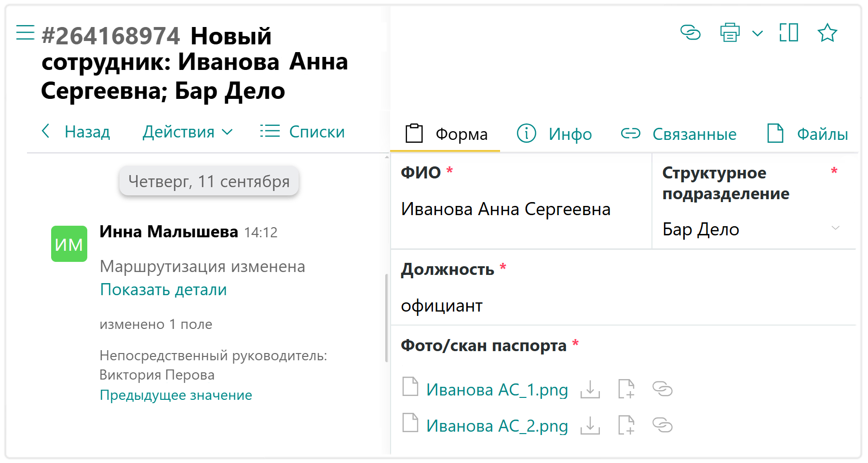868x463 pixels.
Task: Download file Иванова АС_2.png
Action: (x=590, y=425)
